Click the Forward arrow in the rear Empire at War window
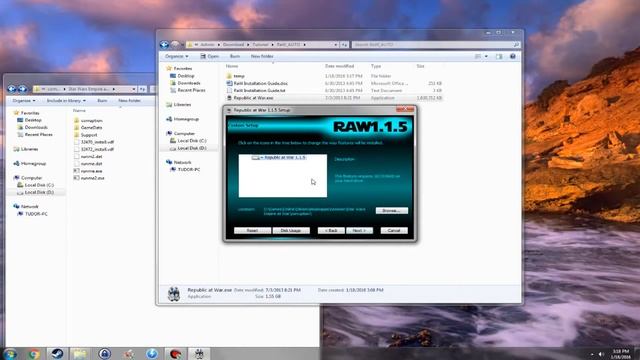 [x=22, y=89]
